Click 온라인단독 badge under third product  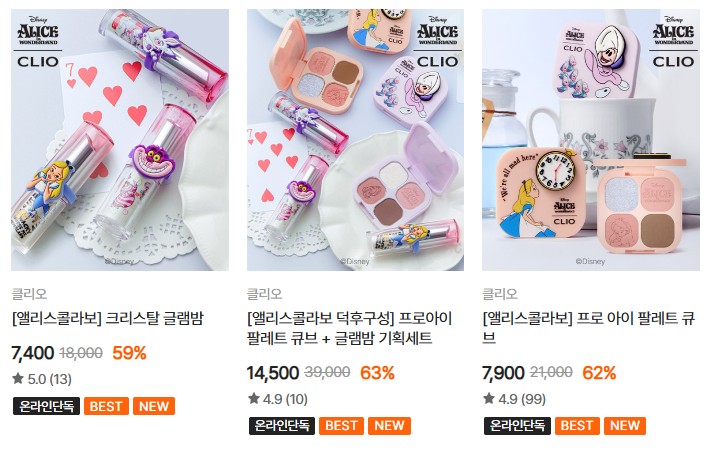[517, 426]
